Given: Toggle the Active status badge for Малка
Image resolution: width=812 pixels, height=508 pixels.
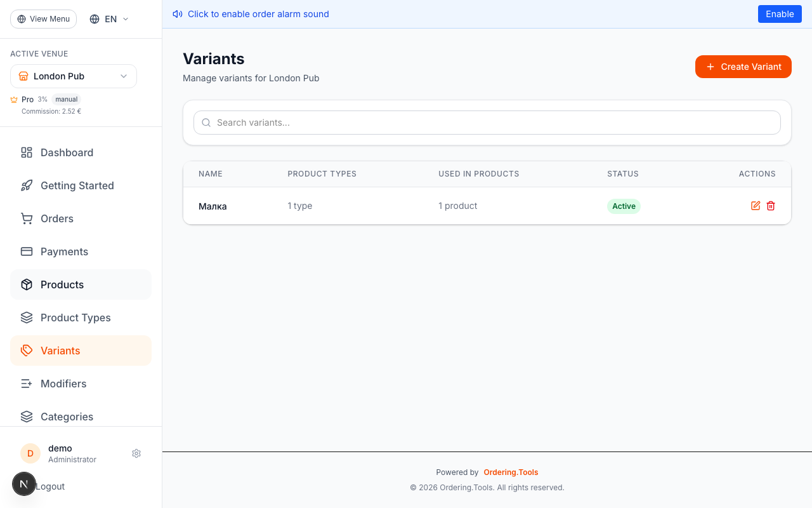Looking at the screenshot, I should pyautogui.click(x=624, y=206).
